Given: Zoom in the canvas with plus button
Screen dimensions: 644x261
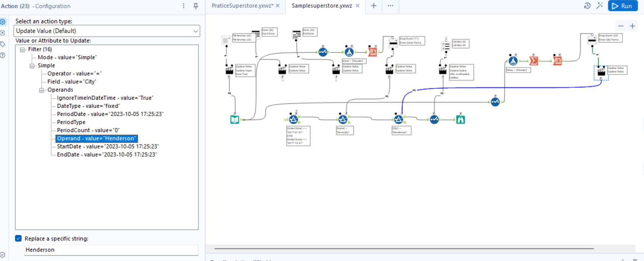Looking at the screenshot, I should click(633, 26).
